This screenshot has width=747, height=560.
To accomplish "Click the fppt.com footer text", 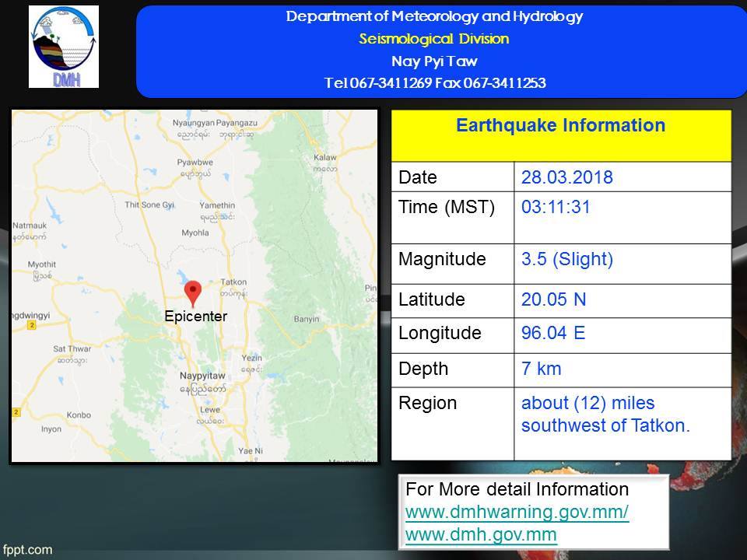I will [27, 550].
